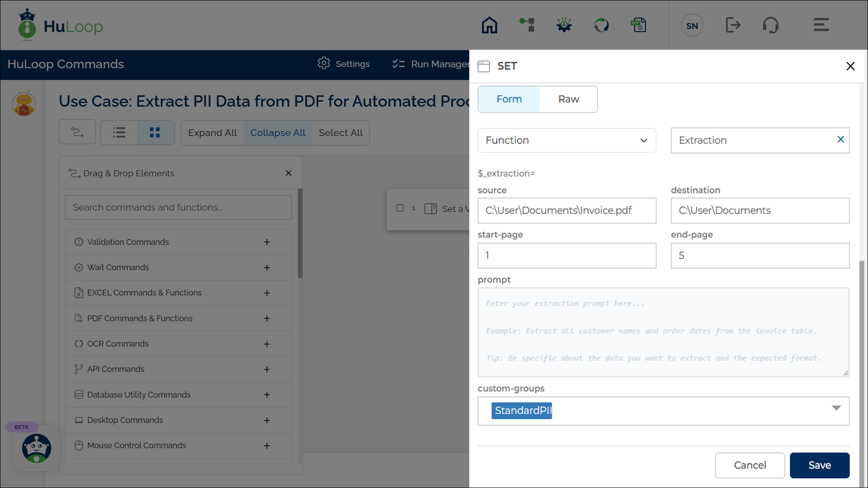868x488 pixels.
Task: Click the workflow nodes icon in header
Action: point(527,25)
